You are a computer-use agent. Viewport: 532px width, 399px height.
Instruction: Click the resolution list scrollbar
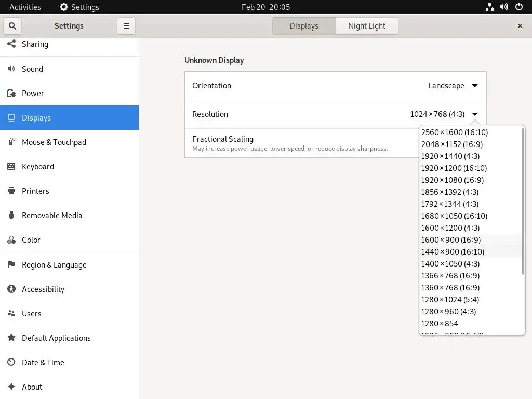[x=523, y=201]
